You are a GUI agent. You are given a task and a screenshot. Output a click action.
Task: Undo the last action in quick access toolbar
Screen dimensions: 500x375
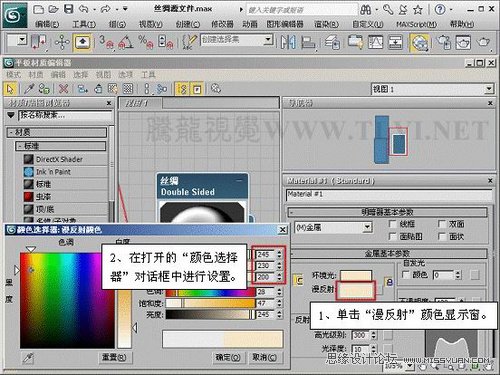point(84,9)
